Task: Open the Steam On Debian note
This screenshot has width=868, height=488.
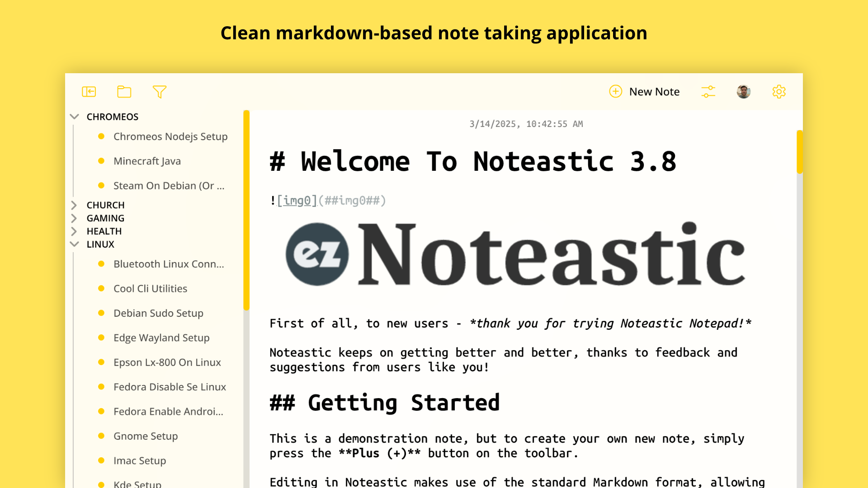Action: [x=169, y=186]
